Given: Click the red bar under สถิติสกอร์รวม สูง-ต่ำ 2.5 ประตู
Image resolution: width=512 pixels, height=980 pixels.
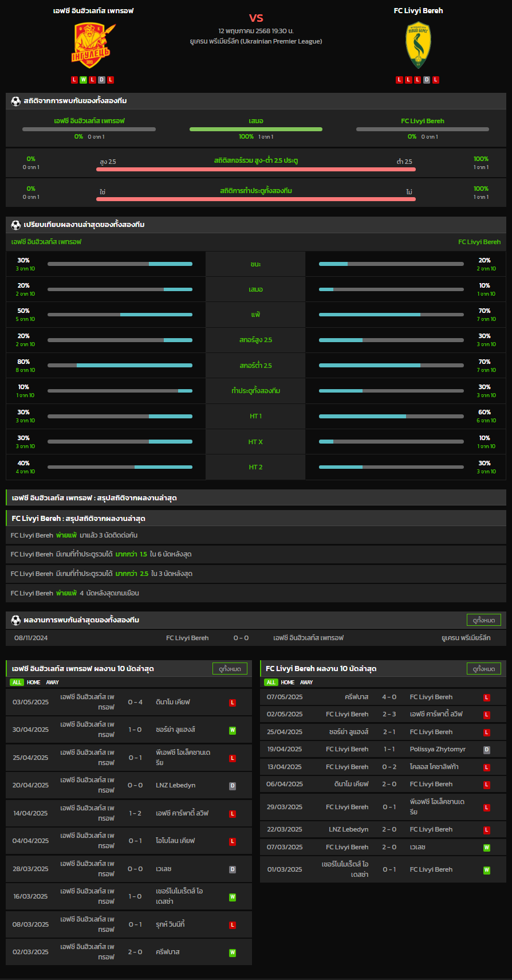Looking at the screenshot, I should pyautogui.click(x=256, y=169).
